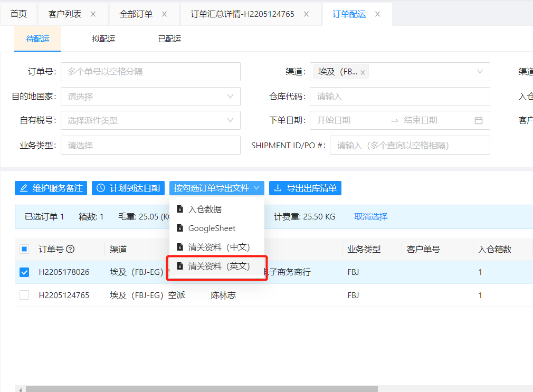Check order H2205124765 checkbox
This screenshot has height=392, width=533.
[24, 295]
